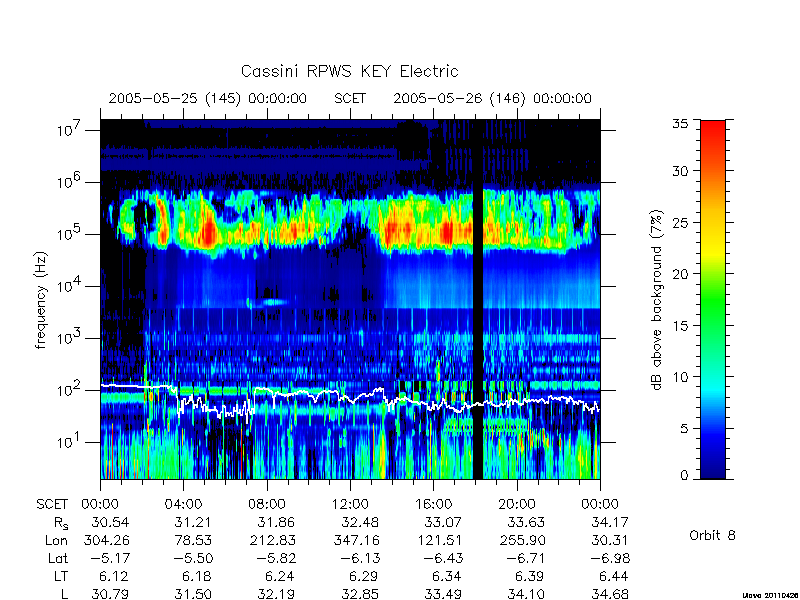Click the Lon value 121.51
Image resolution: width=800 pixels, height=600 pixels.
[439, 540]
